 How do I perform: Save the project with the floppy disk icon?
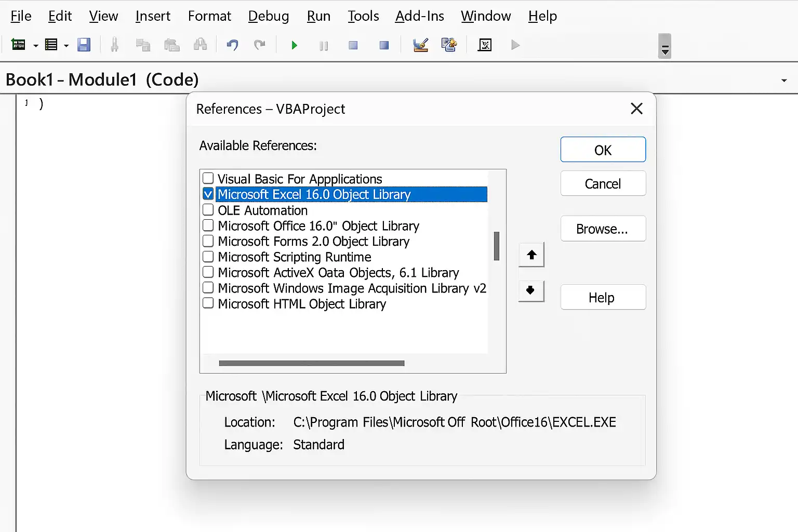84,45
